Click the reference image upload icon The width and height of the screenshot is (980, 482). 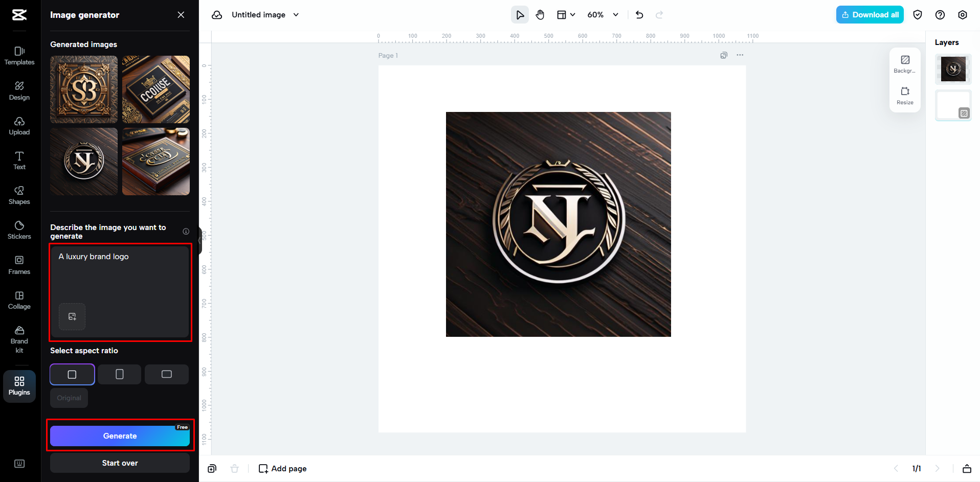coord(72,316)
